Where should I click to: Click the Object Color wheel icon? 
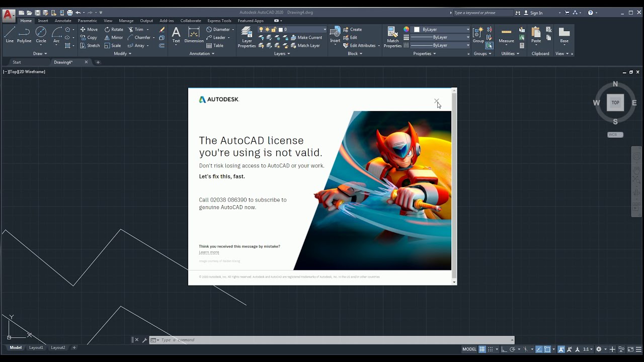pos(407,29)
